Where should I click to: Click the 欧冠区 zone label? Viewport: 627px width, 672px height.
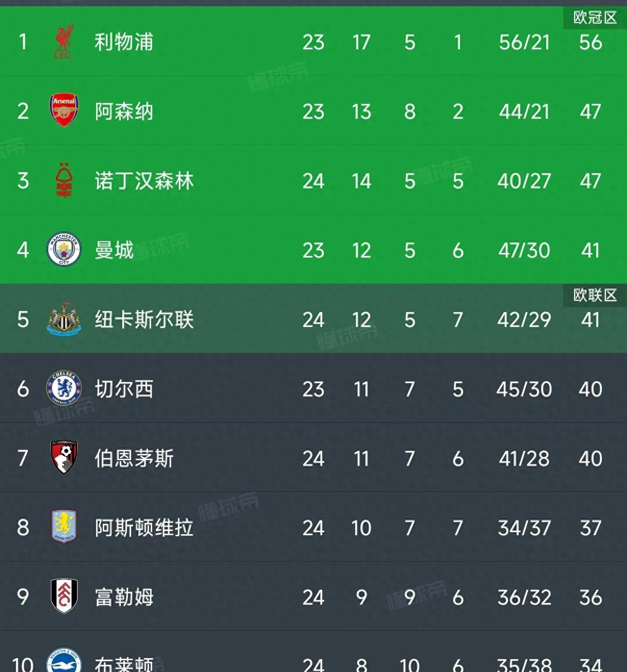tap(595, 18)
